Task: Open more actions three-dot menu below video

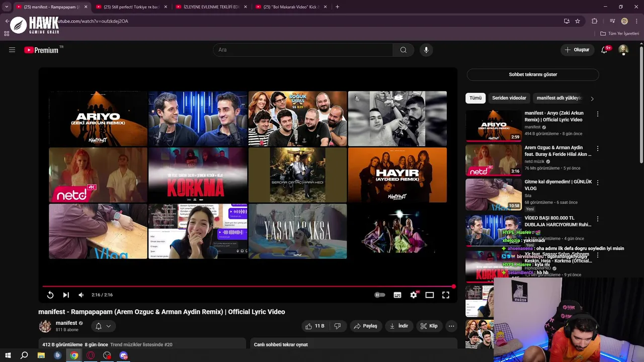Action: click(451, 326)
